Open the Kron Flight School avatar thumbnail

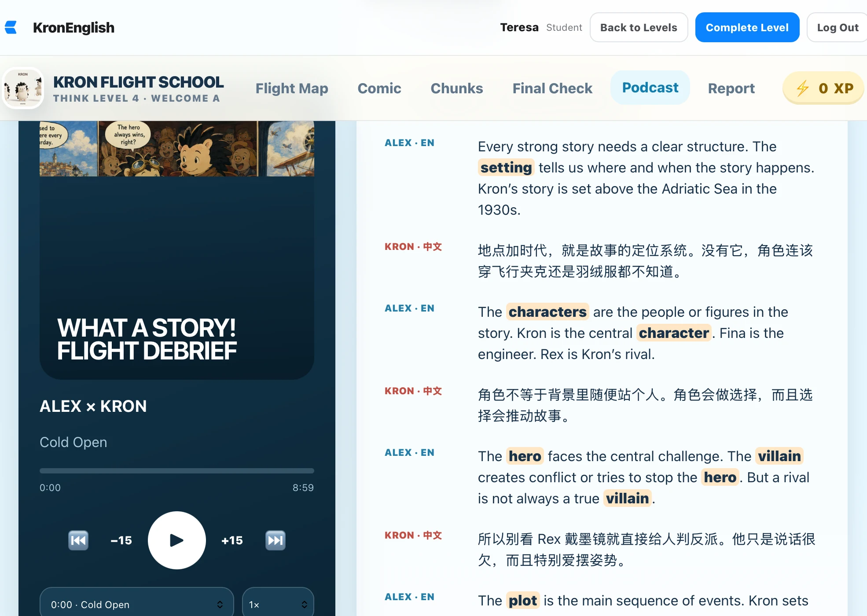point(23,88)
